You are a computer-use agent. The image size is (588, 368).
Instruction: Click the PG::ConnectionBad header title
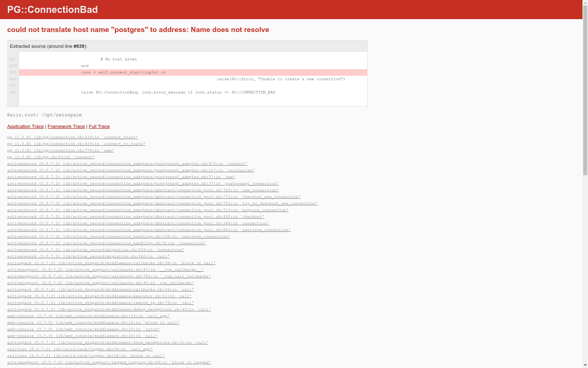53,10
